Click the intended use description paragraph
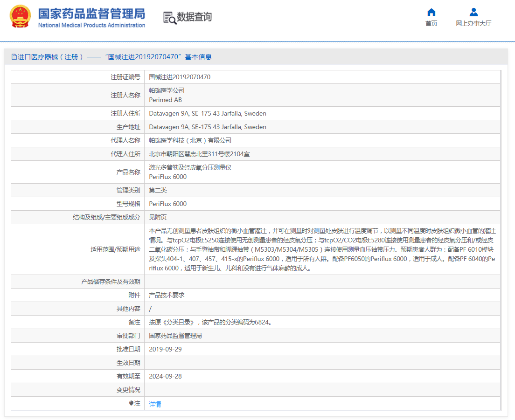Viewport: 515px width, 420px height. point(322,249)
